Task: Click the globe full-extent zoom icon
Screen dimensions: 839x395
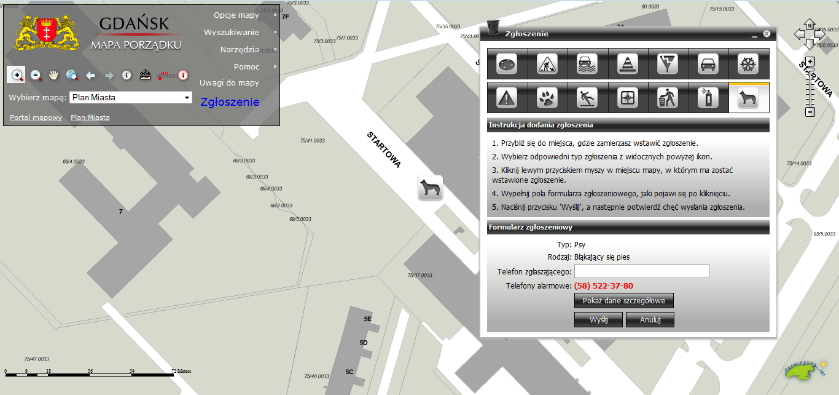Action: 72,75
